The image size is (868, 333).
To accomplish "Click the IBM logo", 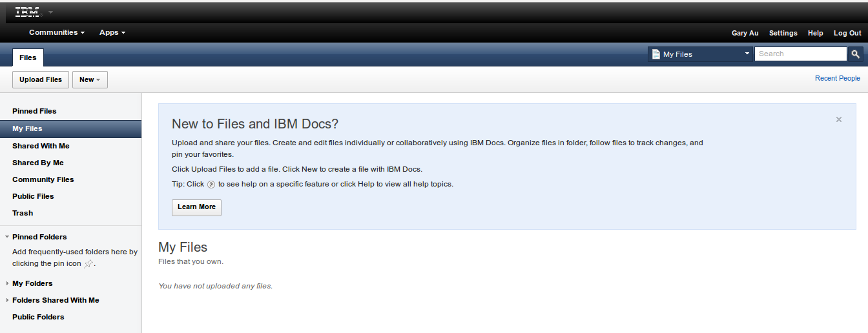I will (x=27, y=12).
